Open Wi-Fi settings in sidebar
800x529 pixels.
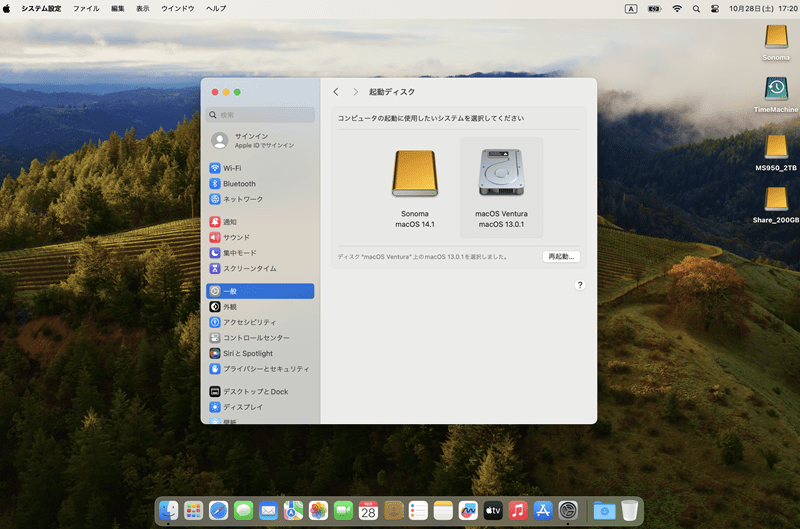click(x=260, y=168)
